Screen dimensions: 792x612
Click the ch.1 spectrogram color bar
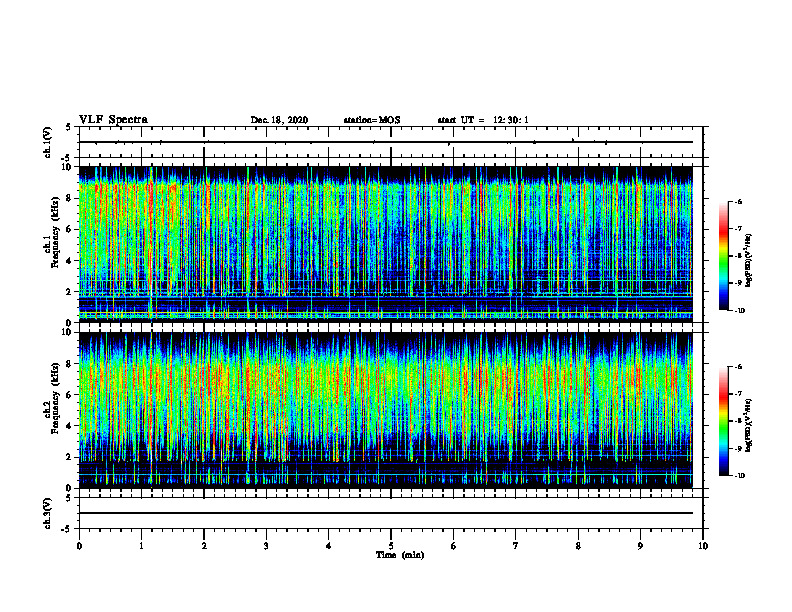tap(724, 256)
